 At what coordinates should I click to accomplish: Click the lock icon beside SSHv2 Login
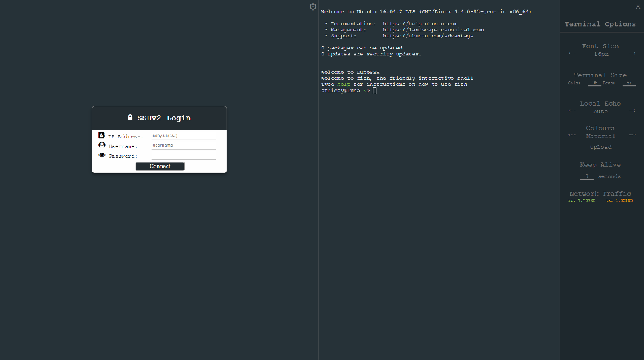click(x=130, y=118)
